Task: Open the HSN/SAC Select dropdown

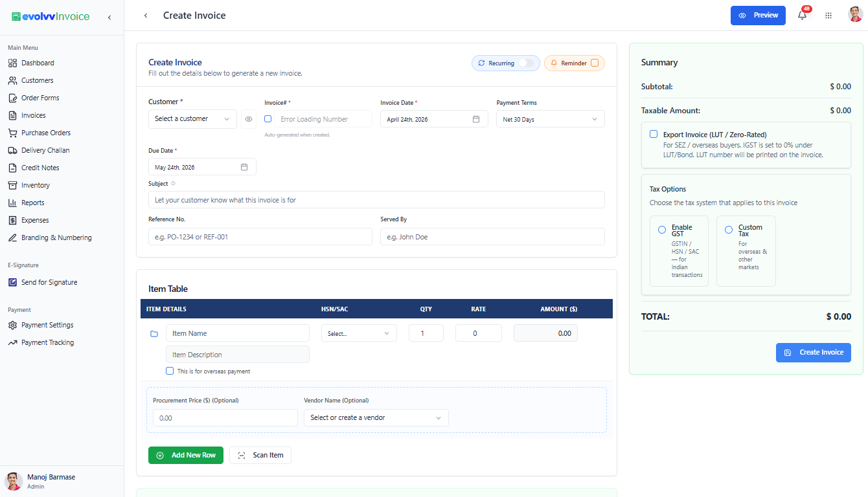Action: click(x=360, y=333)
